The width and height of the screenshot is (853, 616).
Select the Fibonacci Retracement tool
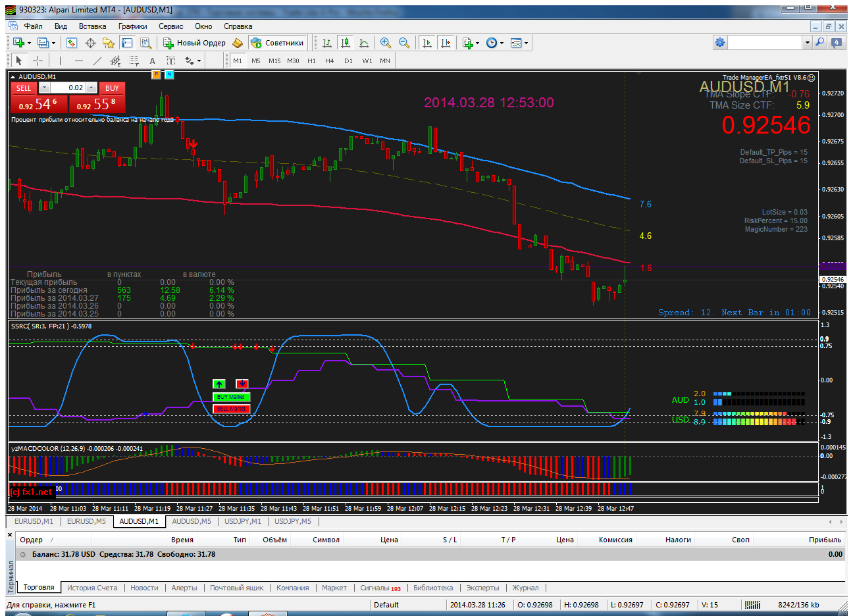[x=134, y=61]
